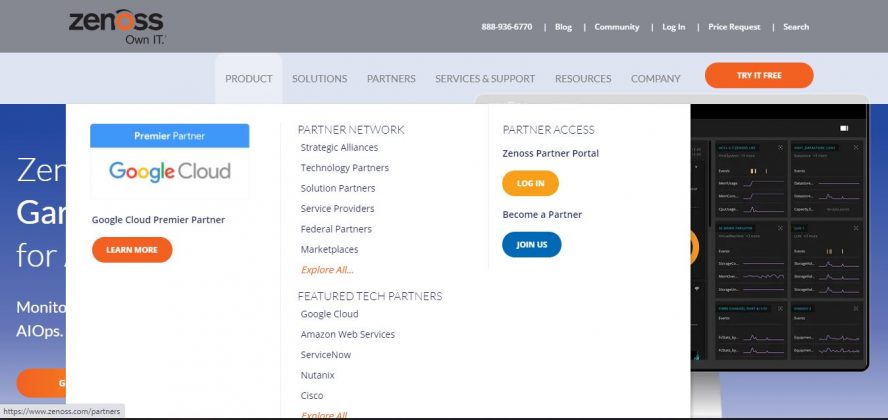This screenshot has height=420, width=888.
Task: Open Marketplaces link
Action: click(329, 249)
